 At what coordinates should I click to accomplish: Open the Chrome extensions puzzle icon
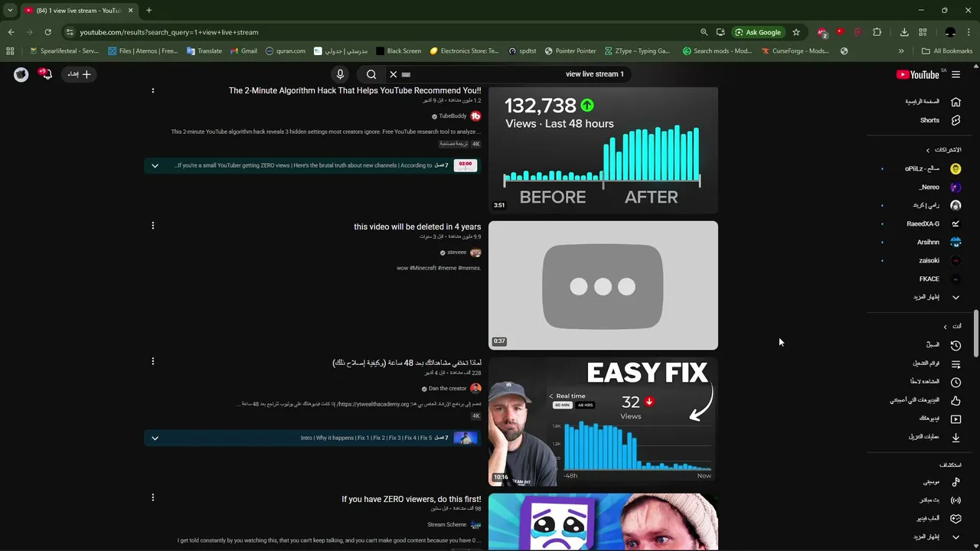pyautogui.click(x=877, y=32)
